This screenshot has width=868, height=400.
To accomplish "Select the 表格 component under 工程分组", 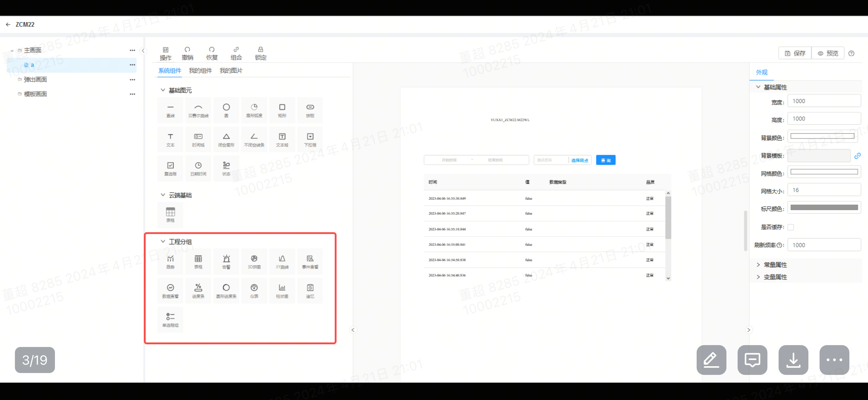I will click(x=198, y=262).
